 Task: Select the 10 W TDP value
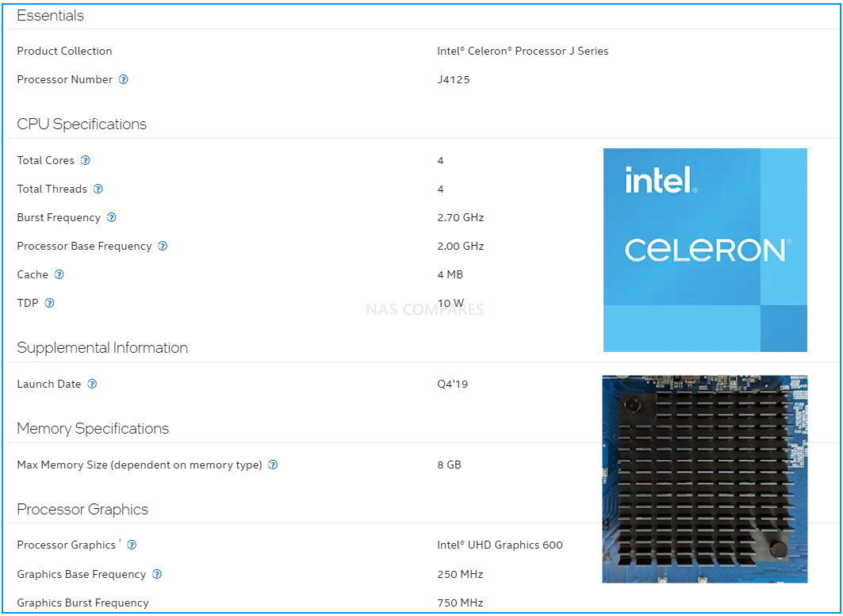point(450,303)
